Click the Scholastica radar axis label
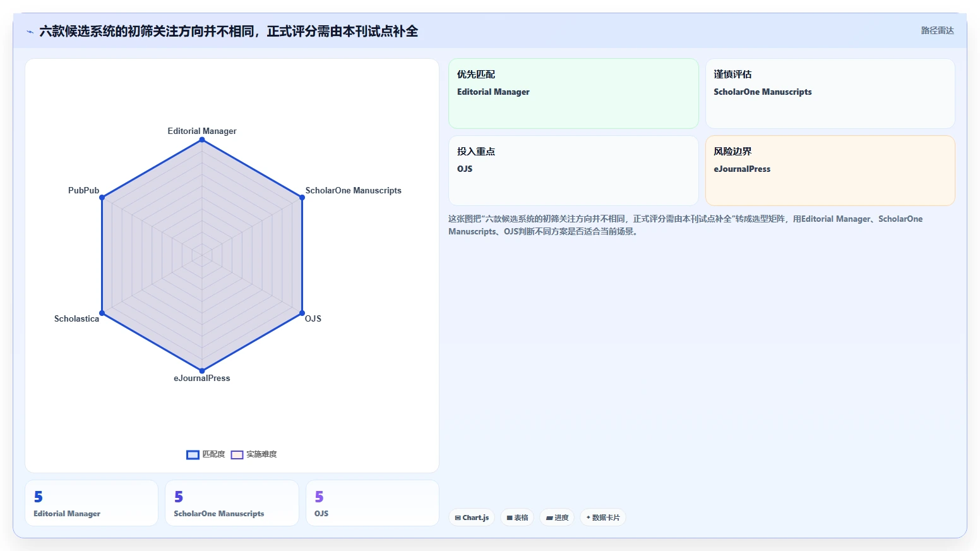The image size is (980, 551). pyautogui.click(x=76, y=318)
